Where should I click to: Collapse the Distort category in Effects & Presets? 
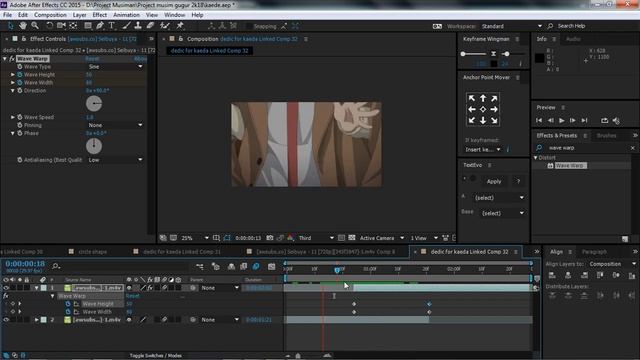coord(536,158)
